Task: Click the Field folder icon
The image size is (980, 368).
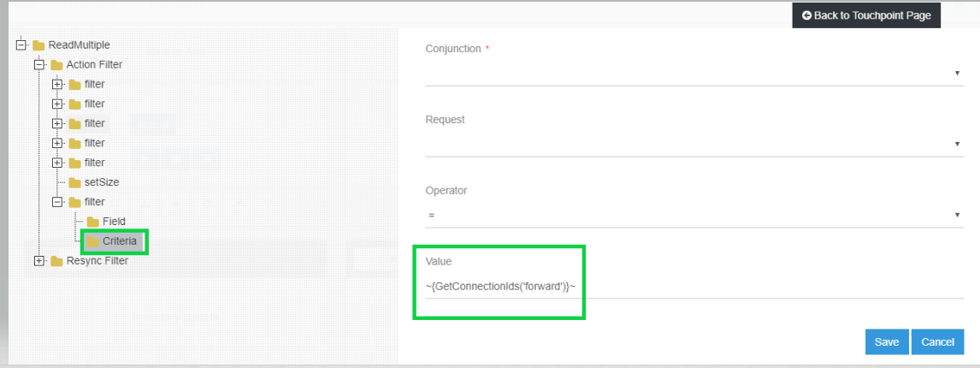Action: (92, 222)
